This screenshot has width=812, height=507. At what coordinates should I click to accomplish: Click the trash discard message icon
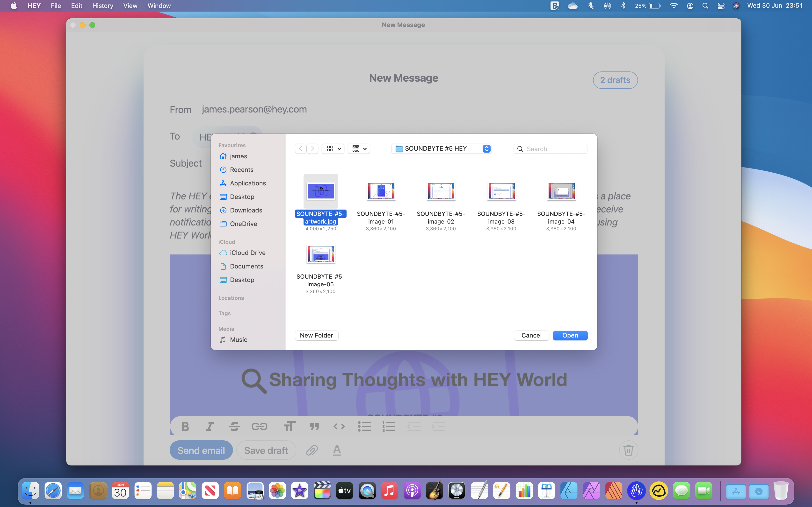(628, 450)
